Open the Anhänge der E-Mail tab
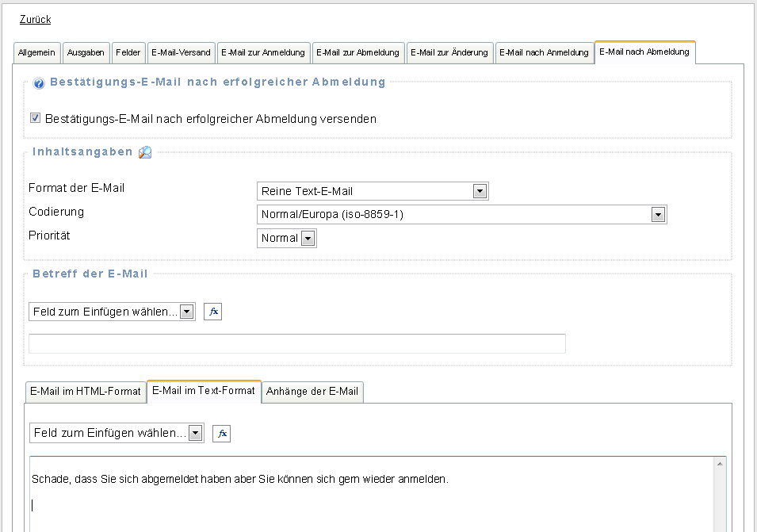The height and width of the screenshot is (532, 757). 312,392
